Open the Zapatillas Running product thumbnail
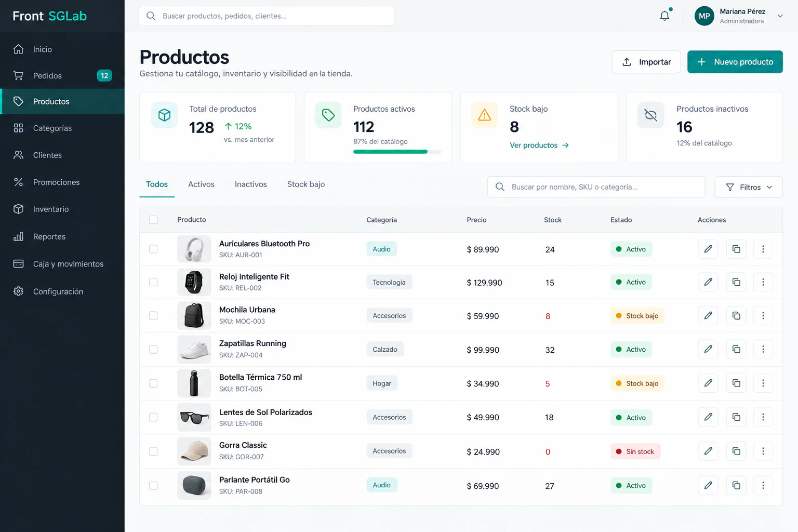The width and height of the screenshot is (798, 532). [x=194, y=349]
